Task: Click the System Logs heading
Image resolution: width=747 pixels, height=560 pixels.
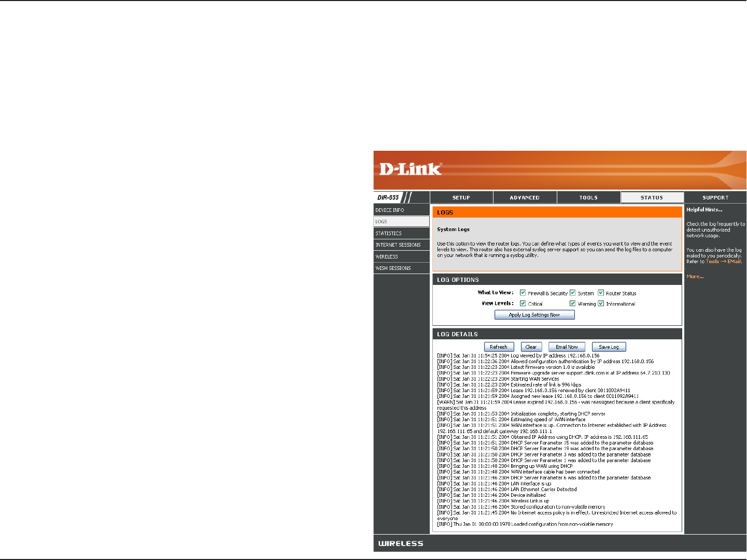Action: (453, 229)
